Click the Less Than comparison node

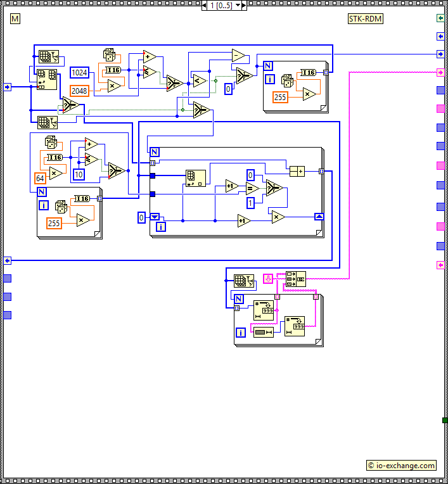[x=200, y=81]
